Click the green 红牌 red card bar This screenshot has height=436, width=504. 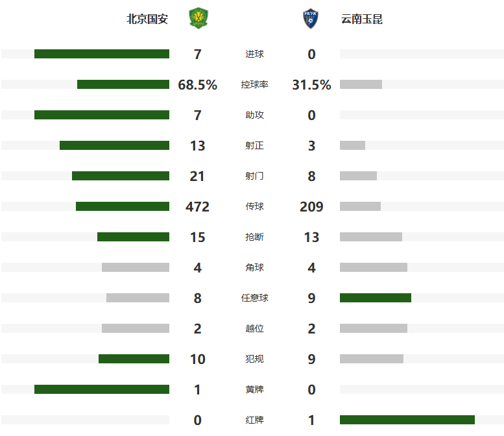[x=407, y=420]
